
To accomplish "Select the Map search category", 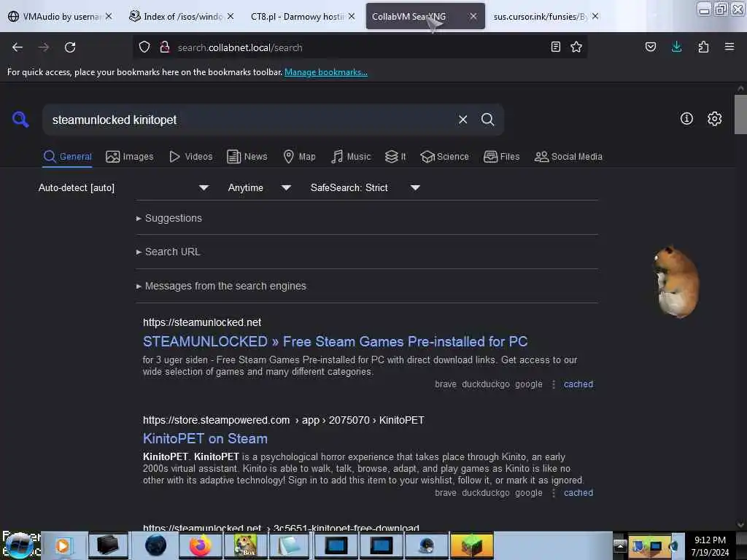I will click(x=299, y=157).
